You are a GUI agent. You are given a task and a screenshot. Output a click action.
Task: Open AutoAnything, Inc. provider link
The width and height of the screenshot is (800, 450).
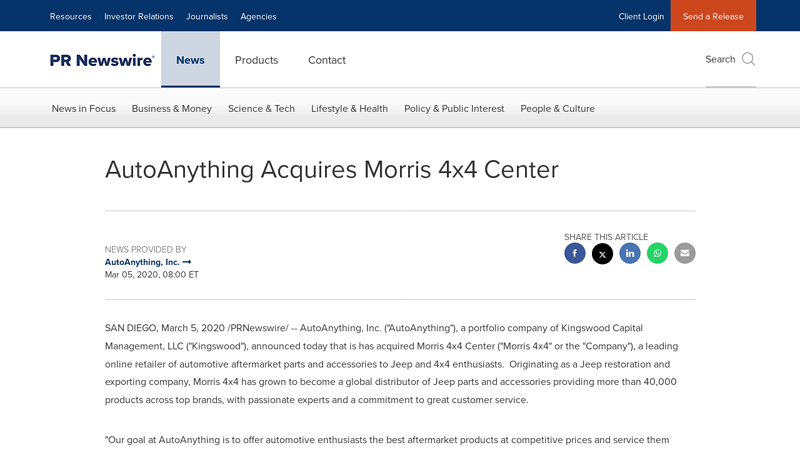pyautogui.click(x=147, y=262)
